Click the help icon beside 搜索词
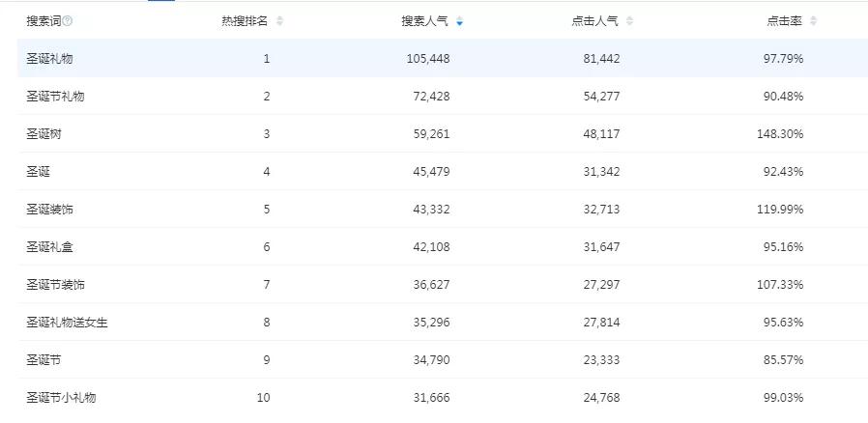 click(68, 21)
